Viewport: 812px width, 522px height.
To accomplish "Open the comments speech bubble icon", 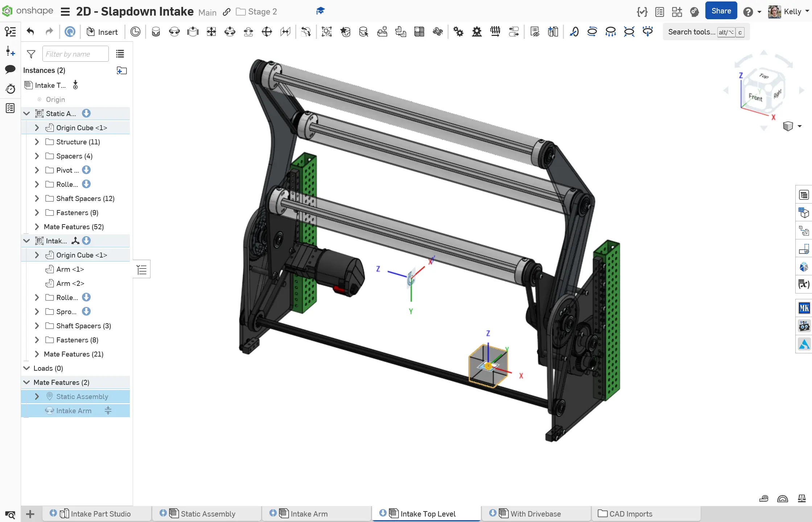I will click(10, 69).
